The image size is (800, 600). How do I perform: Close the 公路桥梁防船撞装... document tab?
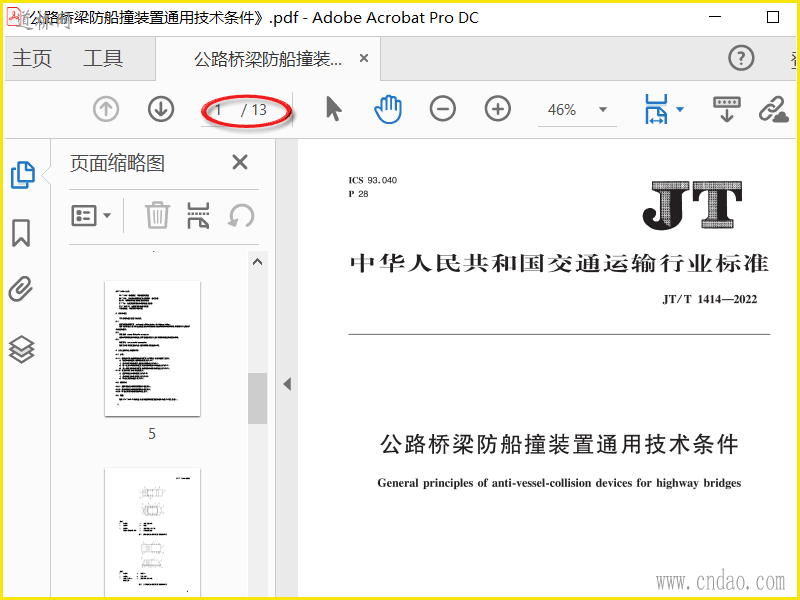[x=364, y=59]
